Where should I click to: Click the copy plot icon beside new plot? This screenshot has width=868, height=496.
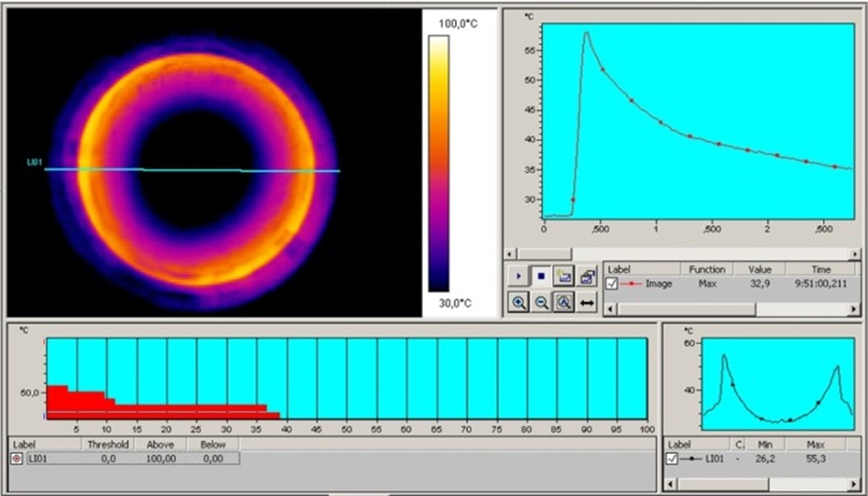(587, 276)
